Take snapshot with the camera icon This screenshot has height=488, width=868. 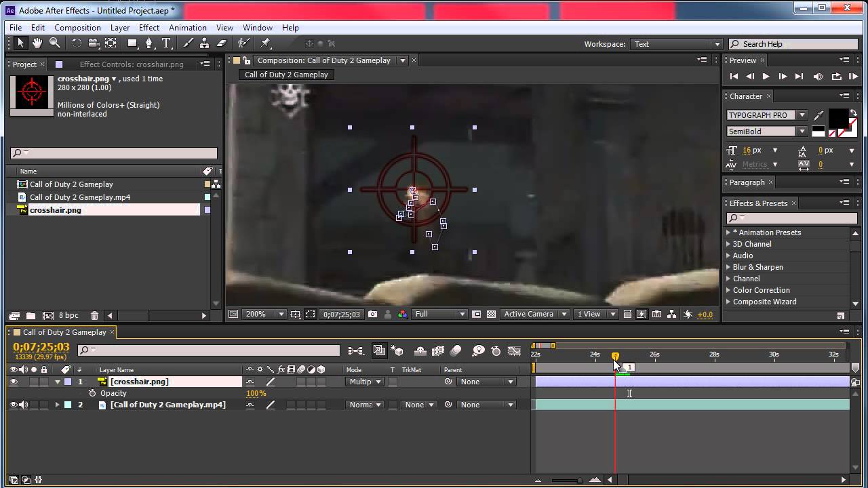[372, 314]
